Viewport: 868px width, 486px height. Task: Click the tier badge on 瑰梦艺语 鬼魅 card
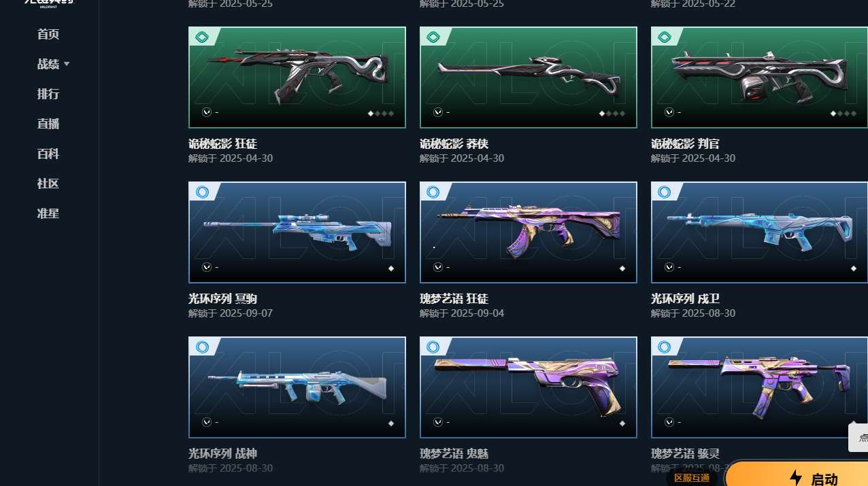[x=433, y=347]
